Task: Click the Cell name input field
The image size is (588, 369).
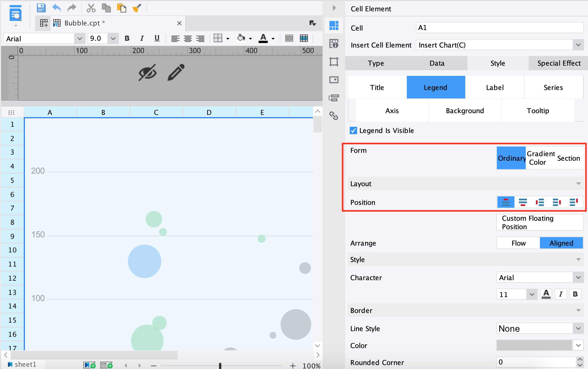Action: (x=499, y=28)
